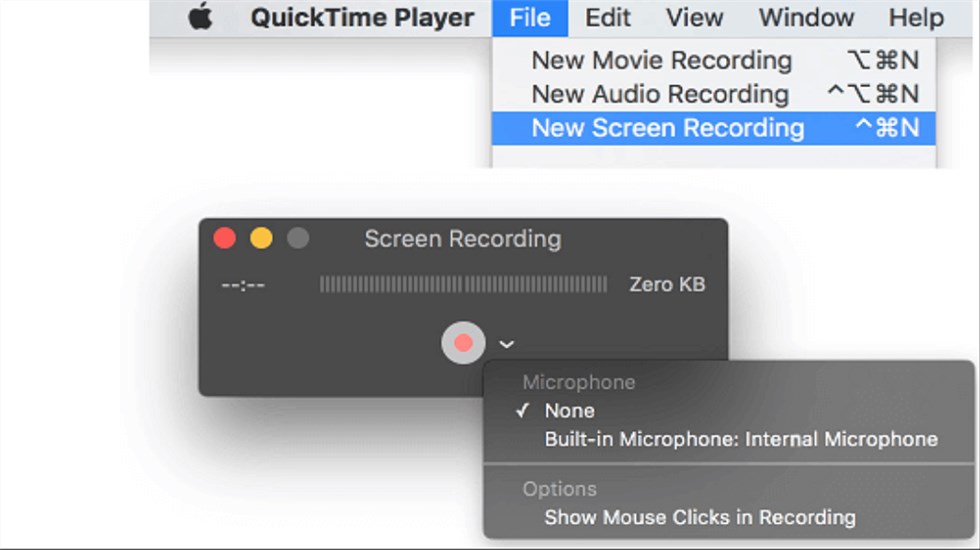This screenshot has width=980, height=550.
Task: Click the --:-- elapsed time display
Action: [x=243, y=285]
